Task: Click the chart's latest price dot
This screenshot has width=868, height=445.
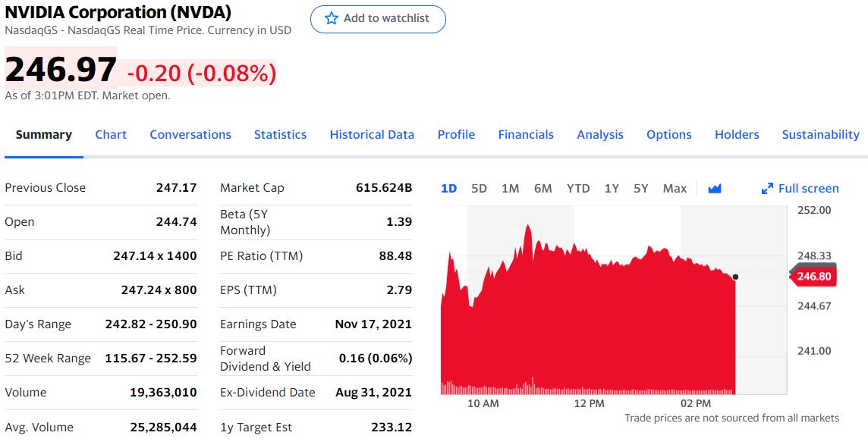Action: pyautogui.click(x=735, y=277)
